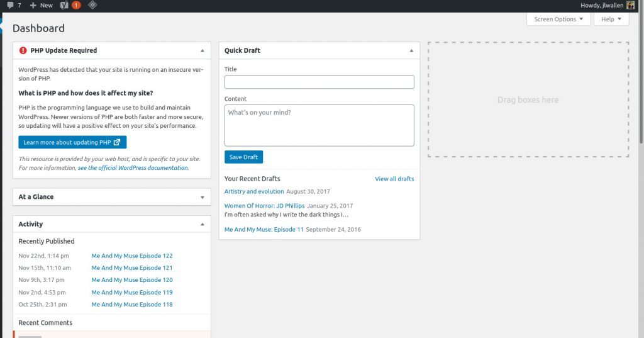Click the What's on your mind content box
The image size is (644, 338).
[319, 125]
